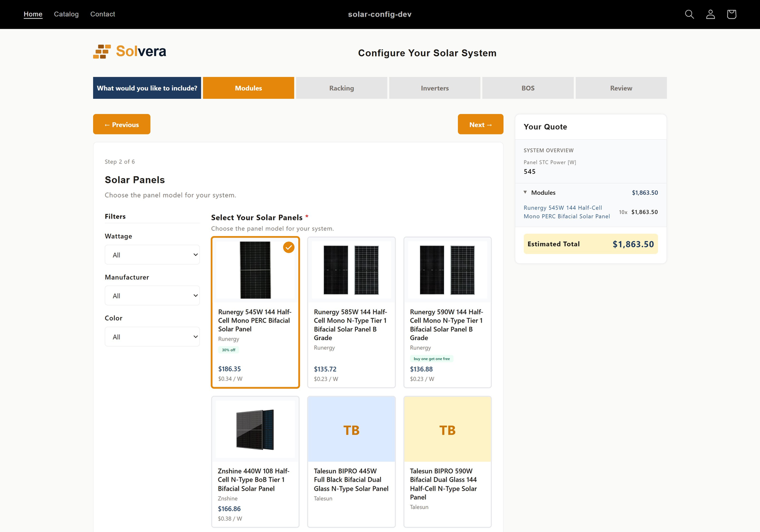760x532 pixels.
Task: Select the Runergy 590W panel image
Action: (x=447, y=270)
